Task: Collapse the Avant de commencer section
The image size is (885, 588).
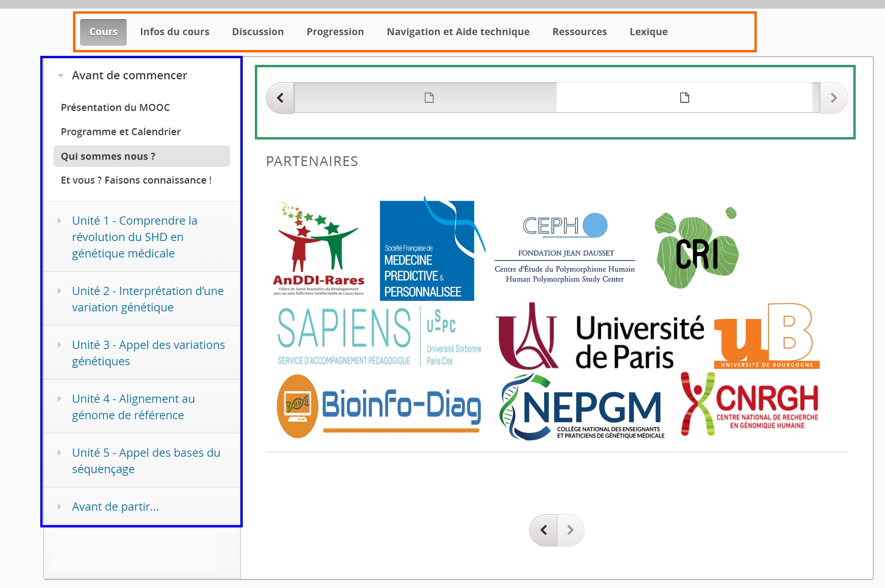Action: (x=129, y=75)
